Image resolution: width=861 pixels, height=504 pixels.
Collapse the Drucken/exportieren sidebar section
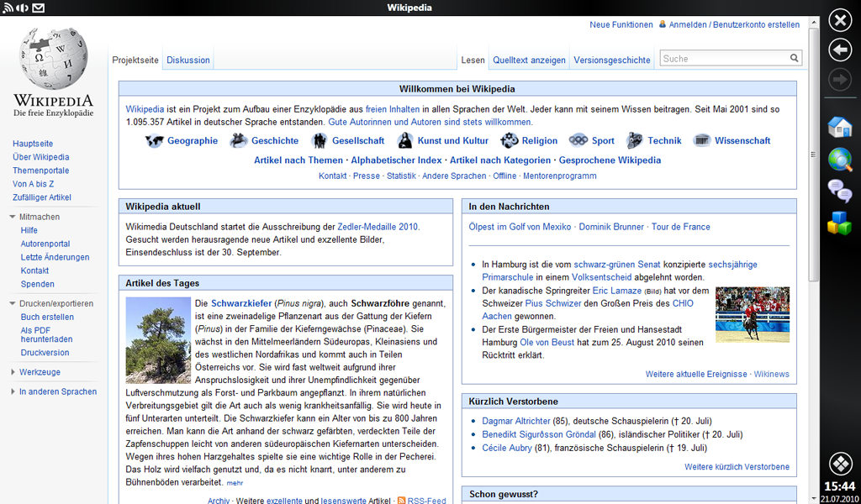tap(13, 303)
